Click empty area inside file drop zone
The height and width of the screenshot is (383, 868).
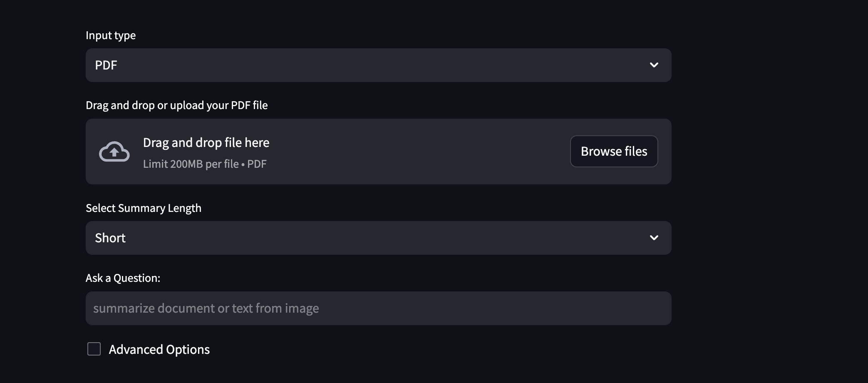[x=416, y=152]
